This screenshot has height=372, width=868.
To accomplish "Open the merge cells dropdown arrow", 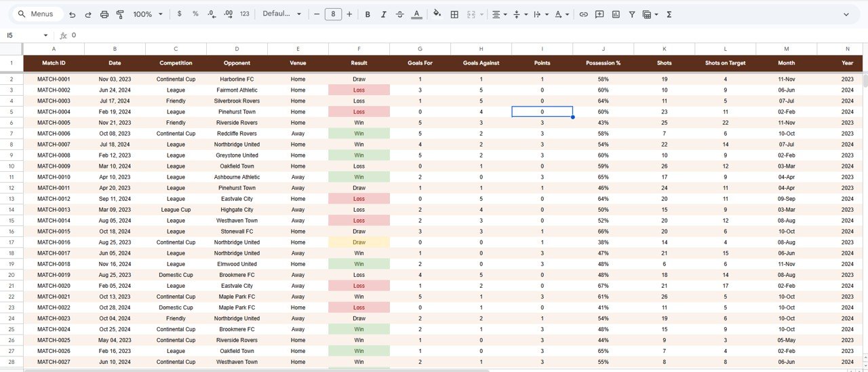I will click(x=482, y=14).
